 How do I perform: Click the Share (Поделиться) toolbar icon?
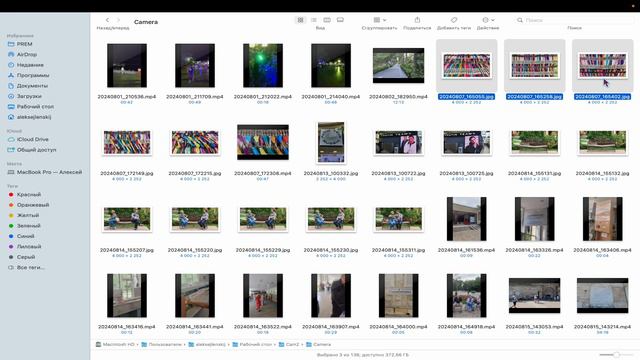pos(417,20)
